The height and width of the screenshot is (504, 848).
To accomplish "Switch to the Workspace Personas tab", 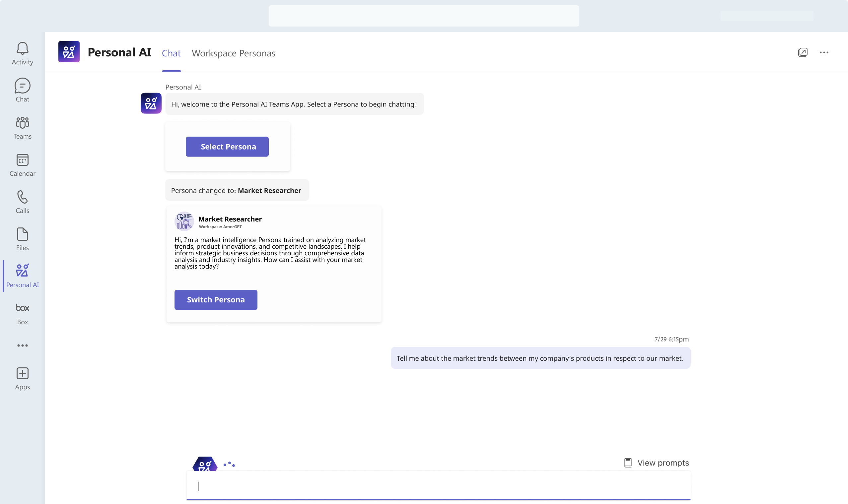I will pyautogui.click(x=234, y=53).
